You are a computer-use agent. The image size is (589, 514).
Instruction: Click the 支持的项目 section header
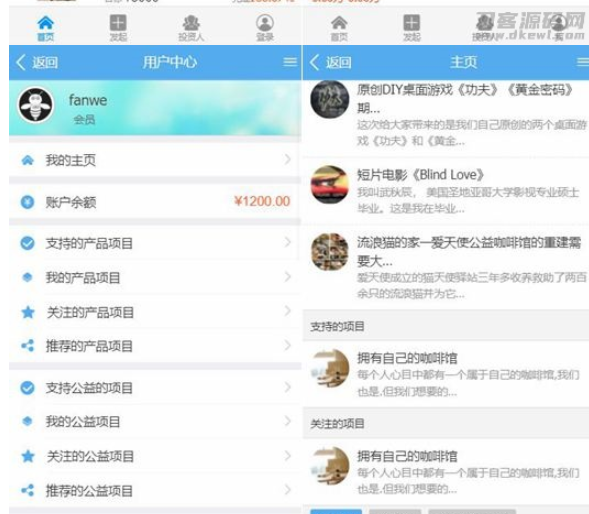click(446, 326)
